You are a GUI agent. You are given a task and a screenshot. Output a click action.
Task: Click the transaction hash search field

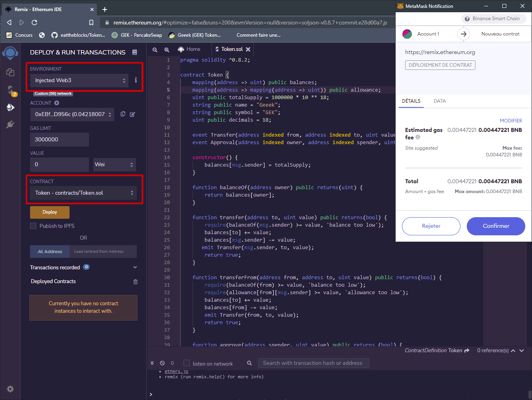click(314, 363)
